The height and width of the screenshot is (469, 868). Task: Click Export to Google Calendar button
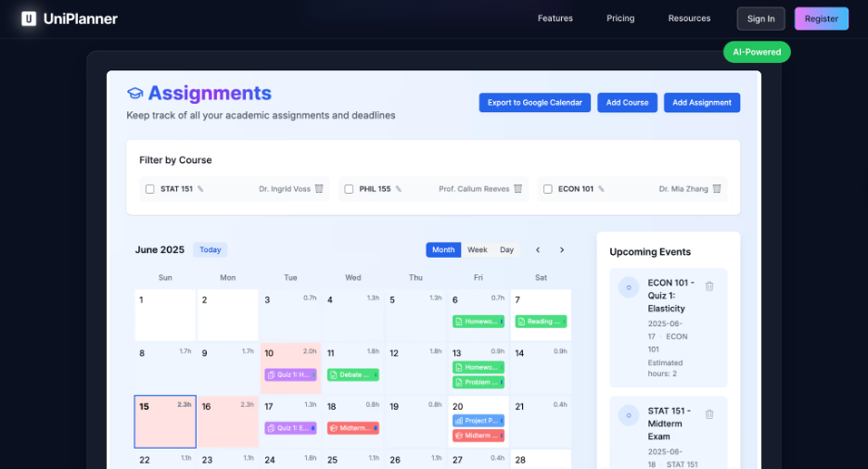pyautogui.click(x=535, y=103)
